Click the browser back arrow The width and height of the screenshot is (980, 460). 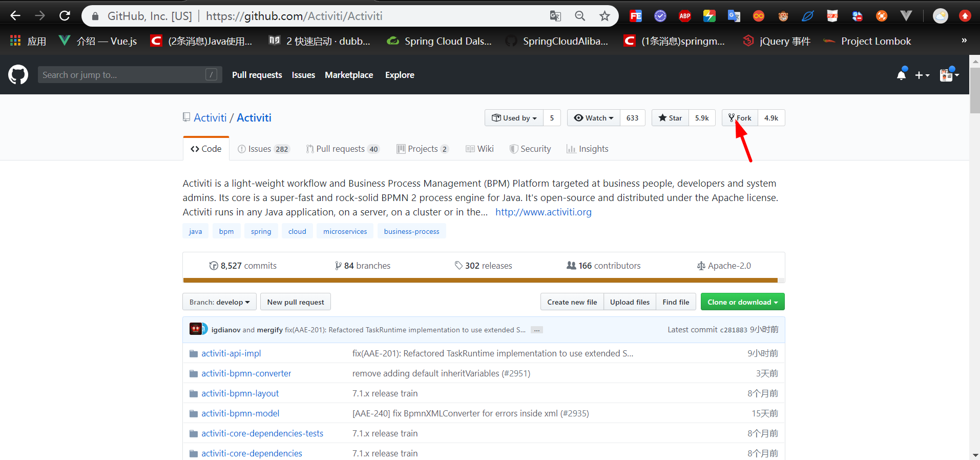point(15,16)
